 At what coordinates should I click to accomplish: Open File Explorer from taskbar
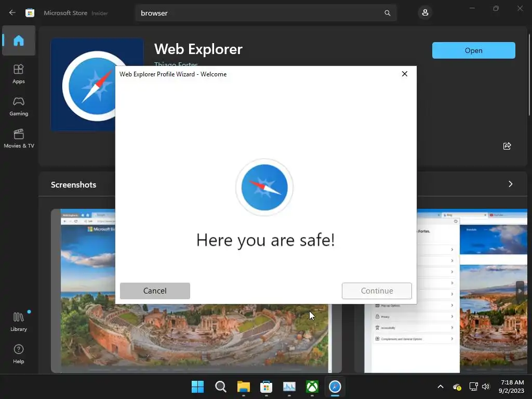coord(243,387)
